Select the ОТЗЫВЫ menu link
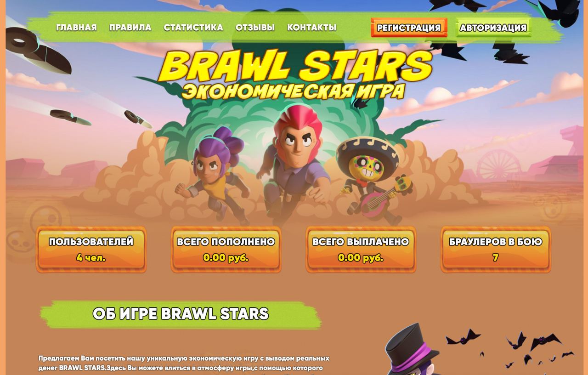This screenshot has height=375, width=588. (255, 28)
